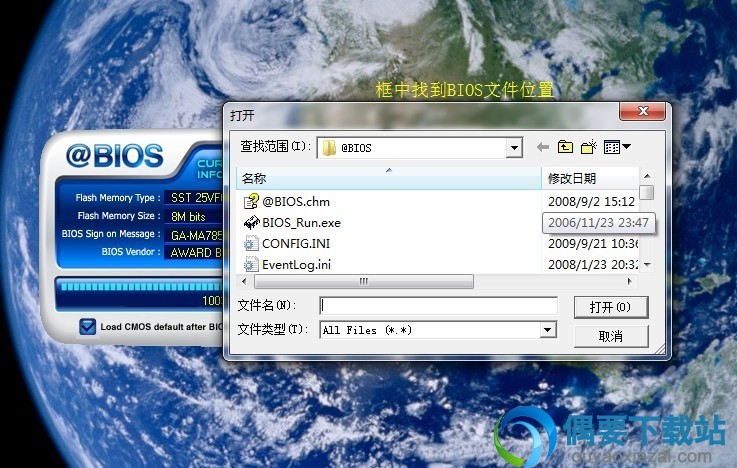Click the horizontal scrollbar thumb
This screenshot has width=737, height=468.
coord(364,281)
